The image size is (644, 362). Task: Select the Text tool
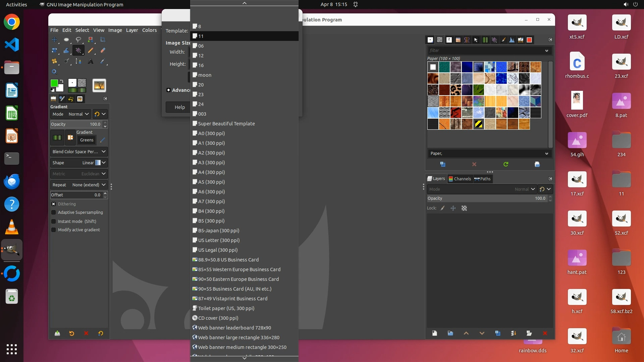91,61
